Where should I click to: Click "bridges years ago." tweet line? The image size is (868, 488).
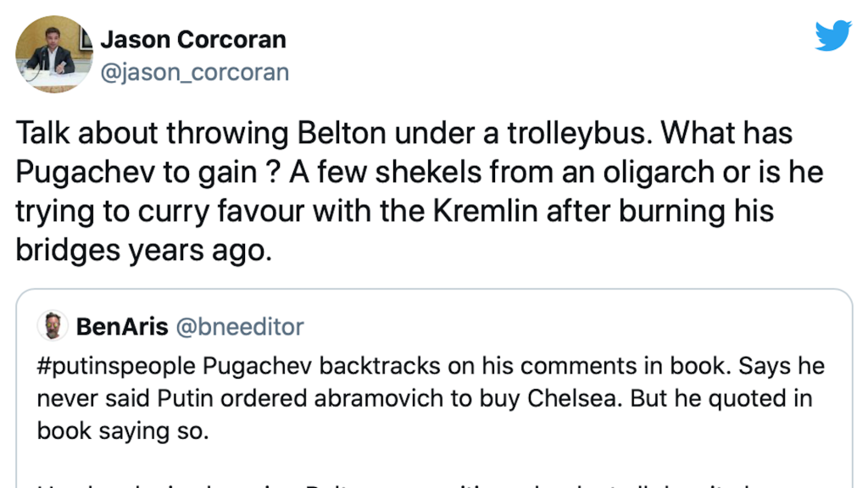(x=144, y=249)
